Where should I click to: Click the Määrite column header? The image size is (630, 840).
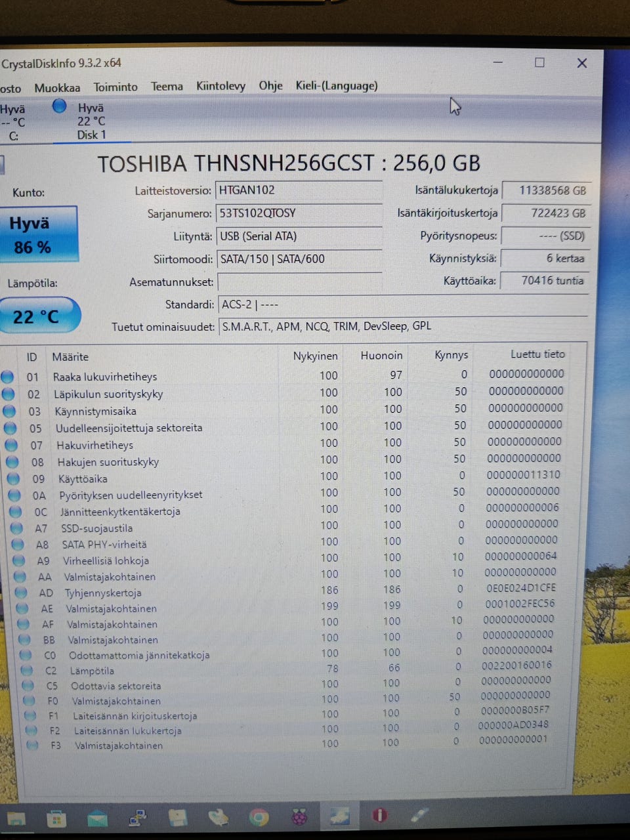70,357
